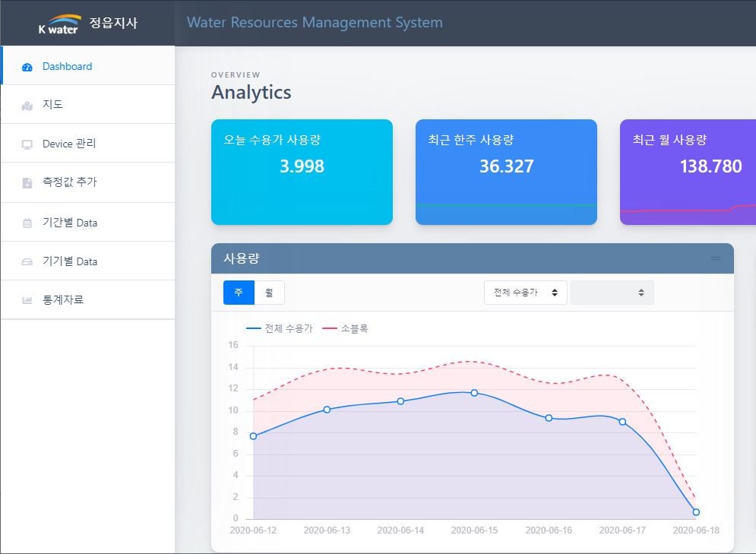The image size is (756, 554).
Task: Open Device 관리 in sidebar
Action: (x=87, y=143)
